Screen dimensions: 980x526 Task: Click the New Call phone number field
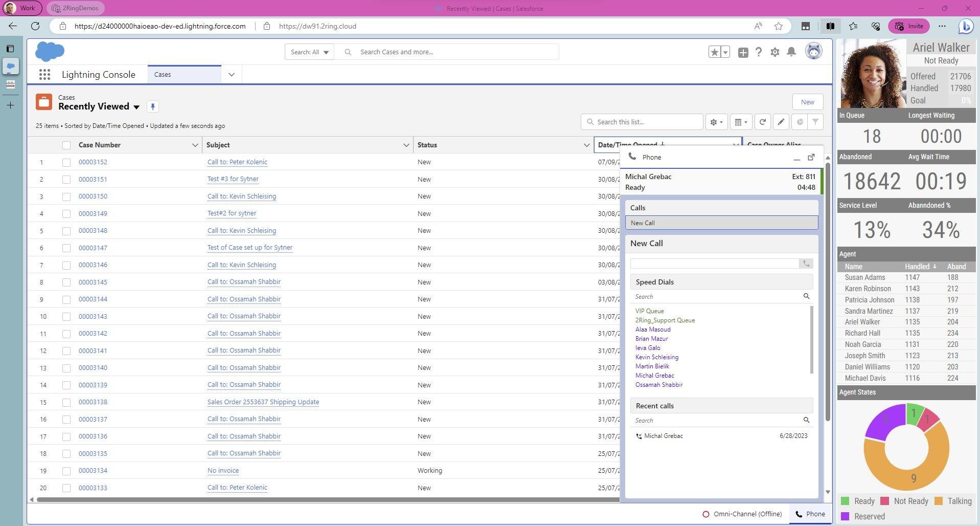tap(714, 264)
